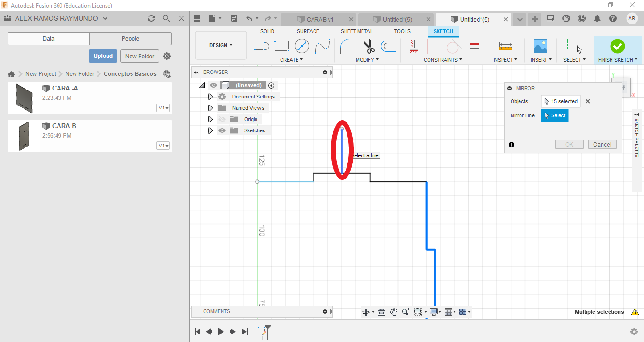
Task: Toggle visibility of the Sketches folder
Action: [222, 130]
